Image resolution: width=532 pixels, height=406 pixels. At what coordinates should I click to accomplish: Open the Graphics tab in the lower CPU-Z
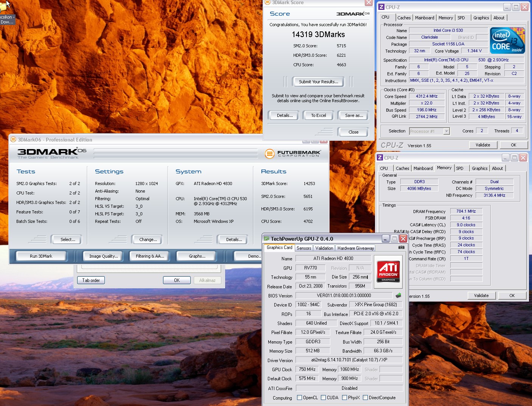tap(479, 168)
